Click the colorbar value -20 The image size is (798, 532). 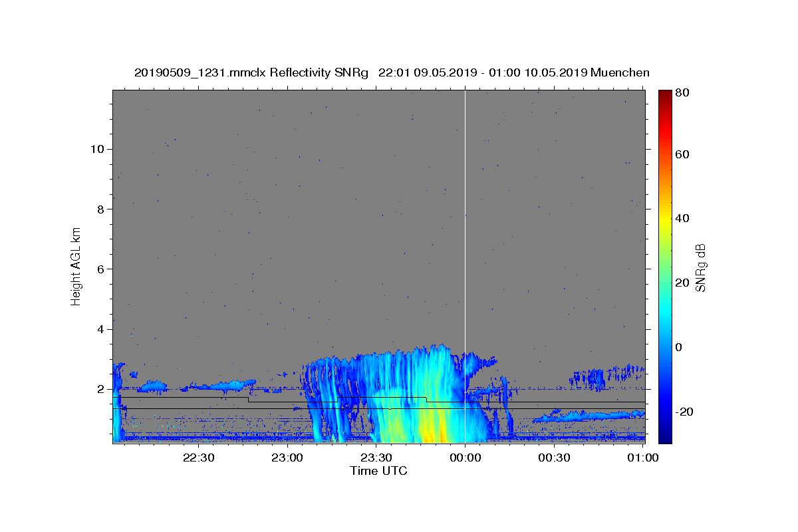coord(684,412)
